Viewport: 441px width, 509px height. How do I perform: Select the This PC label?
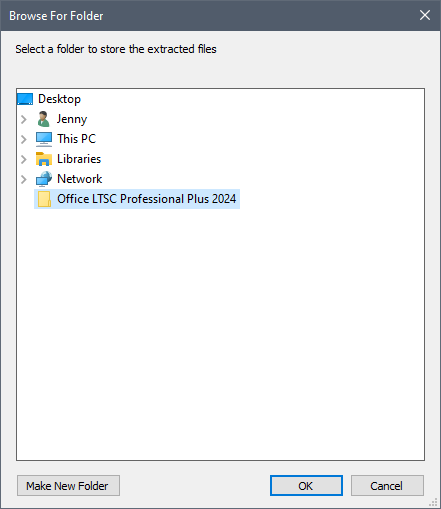[77, 139]
